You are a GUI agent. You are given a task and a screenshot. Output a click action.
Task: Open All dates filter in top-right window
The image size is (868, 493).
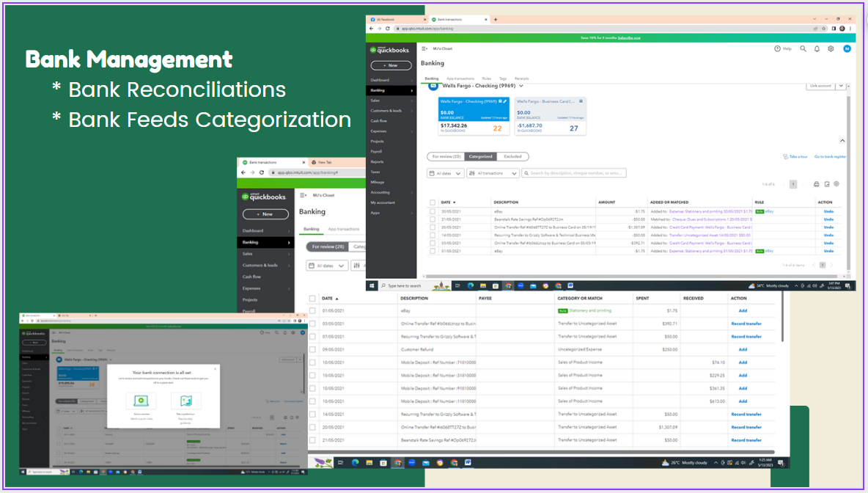446,173
